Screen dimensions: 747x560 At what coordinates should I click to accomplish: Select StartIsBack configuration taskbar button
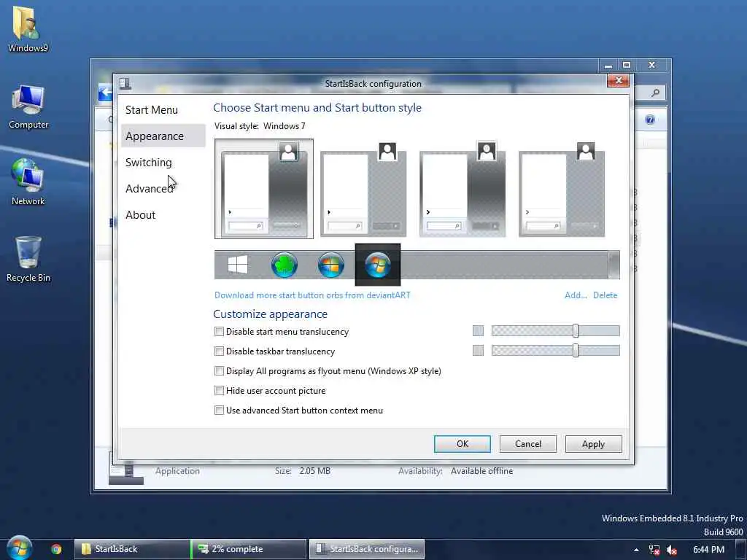click(367, 549)
